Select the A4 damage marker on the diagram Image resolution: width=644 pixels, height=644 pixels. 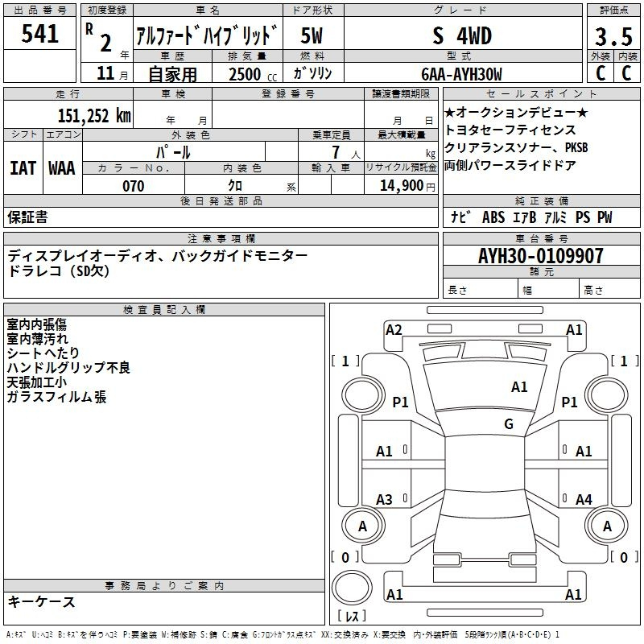click(x=584, y=500)
